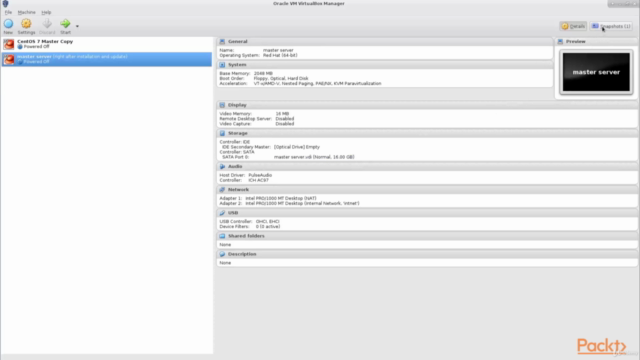Click the CentOS 7 Master Copy OS icon
Viewport: 640px width, 360px height.
tap(9, 44)
